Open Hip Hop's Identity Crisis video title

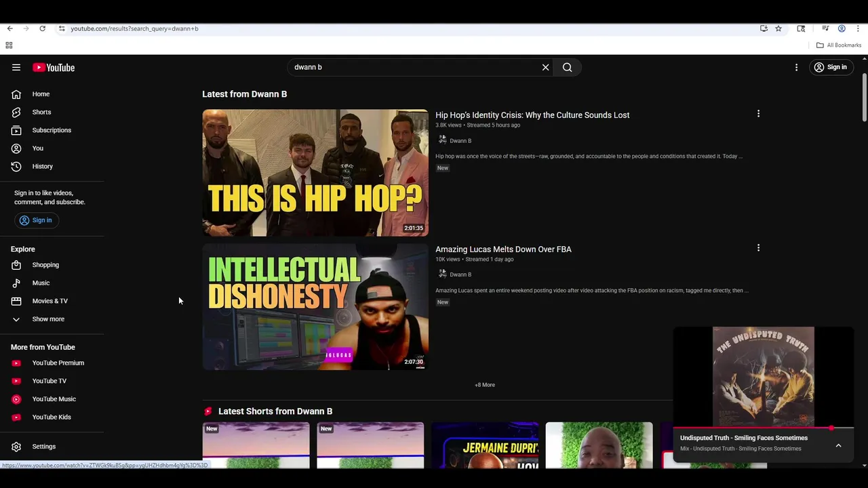coord(532,115)
